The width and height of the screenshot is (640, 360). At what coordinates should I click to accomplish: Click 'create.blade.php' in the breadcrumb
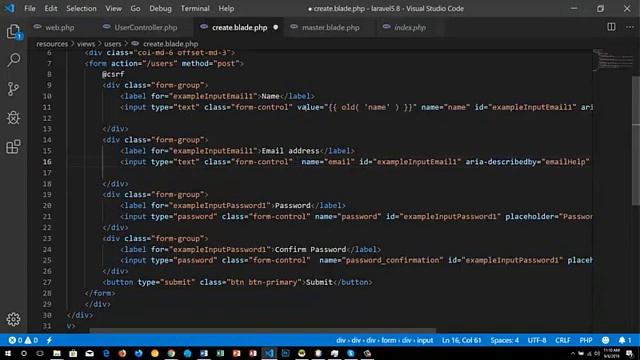pyautogui.click(x=170, y=44)
